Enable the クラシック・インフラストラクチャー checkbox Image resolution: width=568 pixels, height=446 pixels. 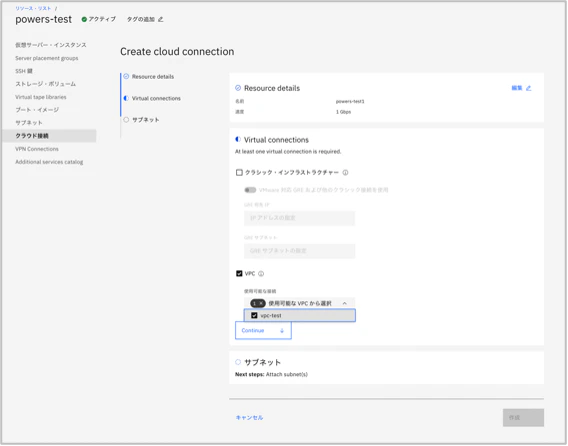pyautogui.click(x=239, y=172)
